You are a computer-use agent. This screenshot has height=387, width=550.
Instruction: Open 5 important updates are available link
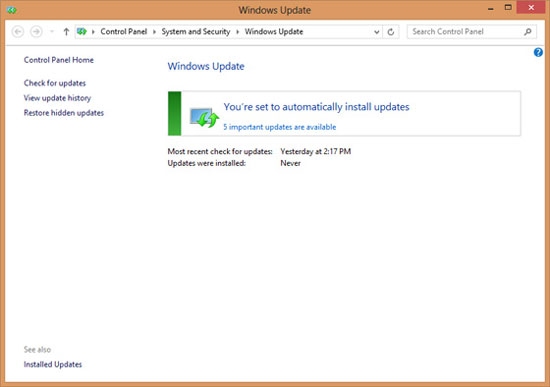click(280, 127)
